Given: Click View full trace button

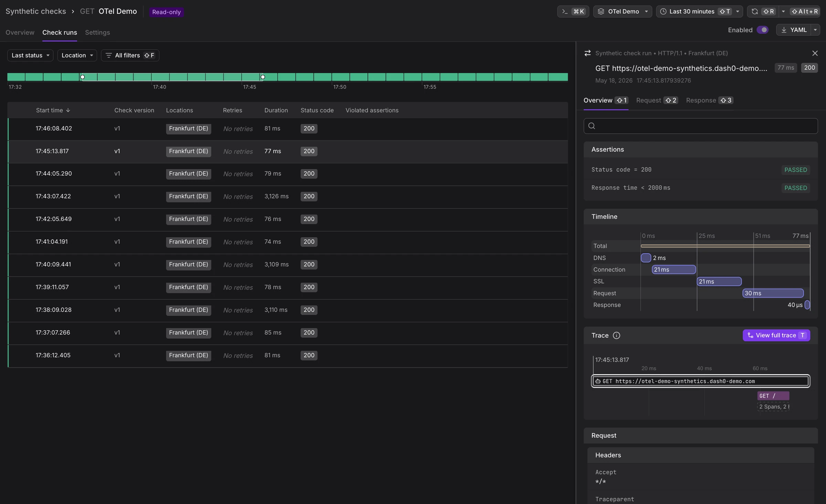Looking at the screenshot, I should (776, 335).
